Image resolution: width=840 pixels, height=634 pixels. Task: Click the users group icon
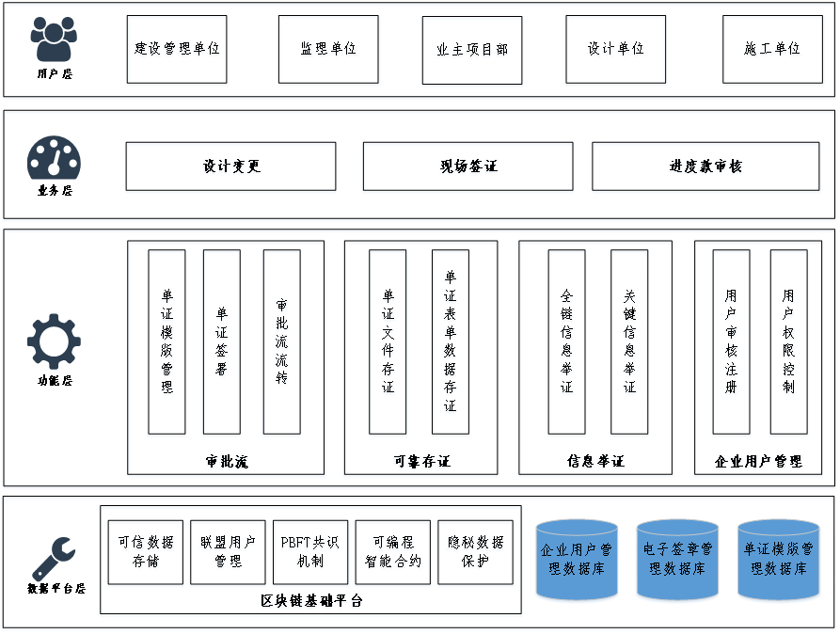53,40
